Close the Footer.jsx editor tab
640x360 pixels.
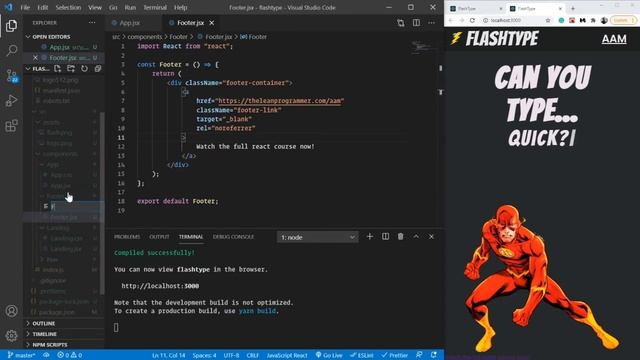pos(211,23)
